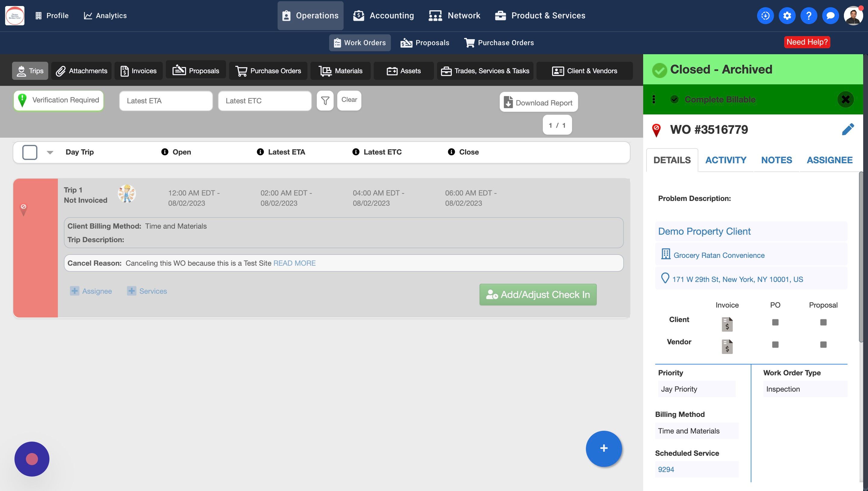Click the Download Report button
This screenshot has width=868, height=491.
pos(538,102)
